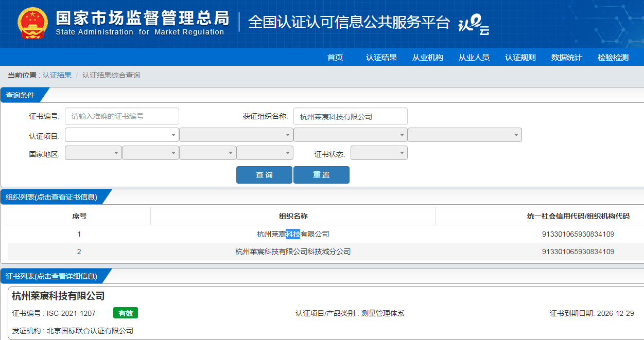Click 认证结果综合查询 breadcrumb text
644x340 pixels.
pyautogui.click(x=111, y=75)
